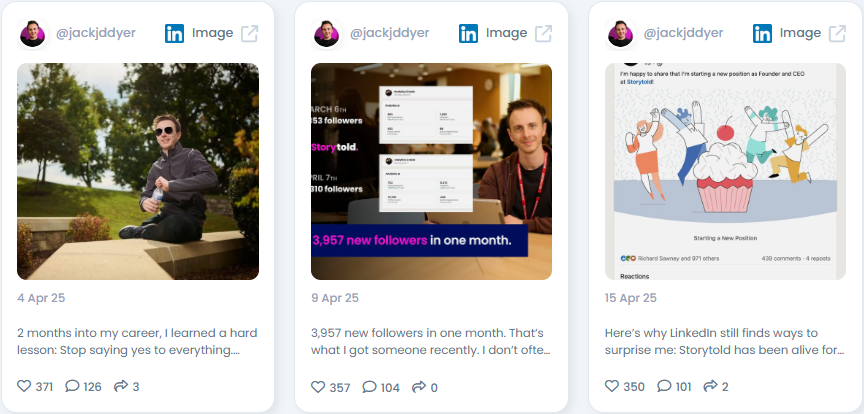
Task: Open the post text about saying yes to everything
Action: 137,341
